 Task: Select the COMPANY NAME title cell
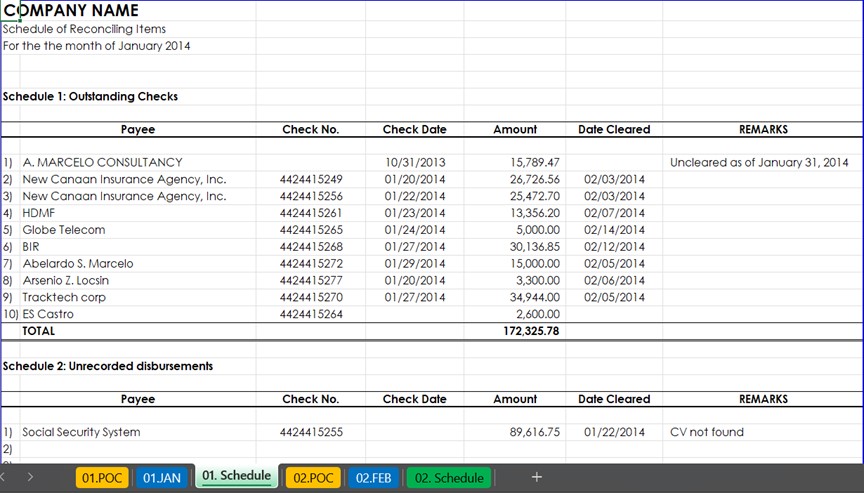tap(71, 10)
